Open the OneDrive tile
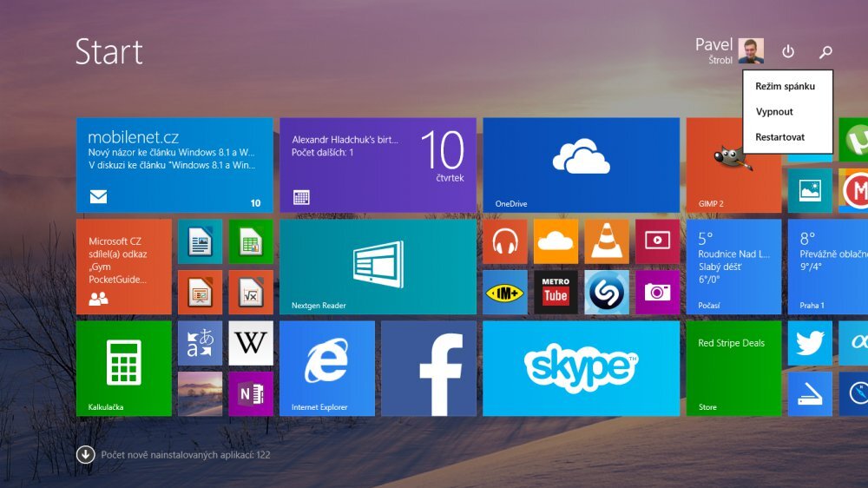This screenshot has width=868, height=488. point(581,165)
